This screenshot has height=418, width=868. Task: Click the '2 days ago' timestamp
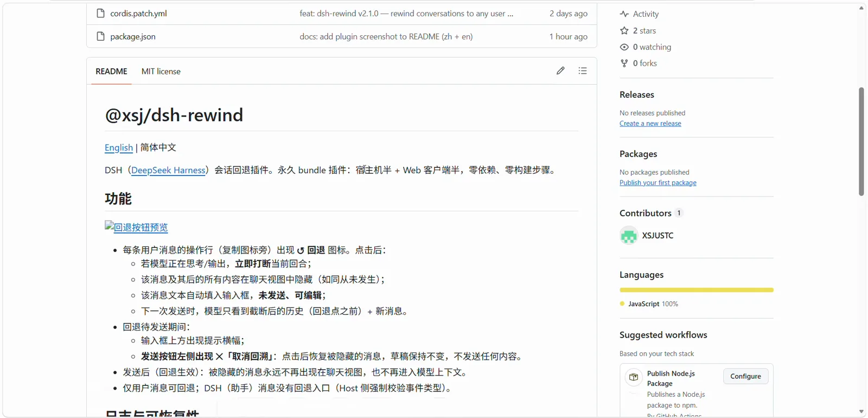tap(569, 14)
